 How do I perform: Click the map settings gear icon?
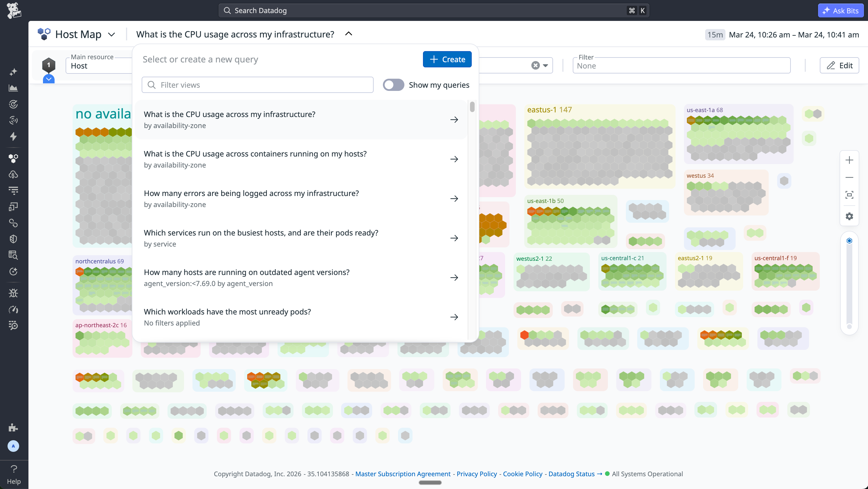849,216
